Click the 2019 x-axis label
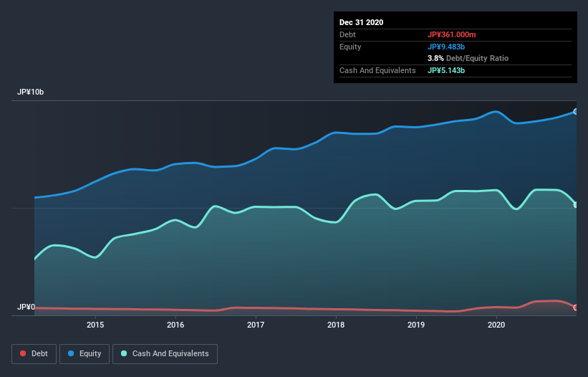The width and height of the screenshot is (588, 377). [416, 325]
